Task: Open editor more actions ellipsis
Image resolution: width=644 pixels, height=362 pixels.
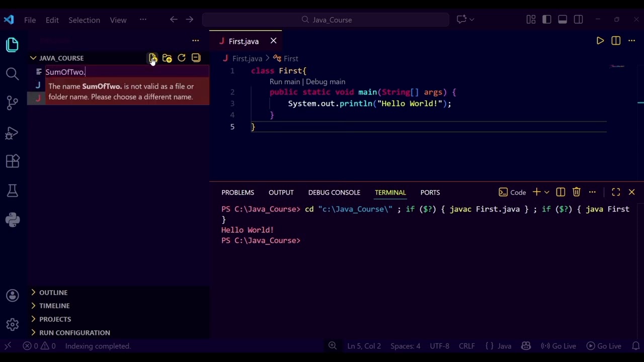Action: tap(632, 41)
